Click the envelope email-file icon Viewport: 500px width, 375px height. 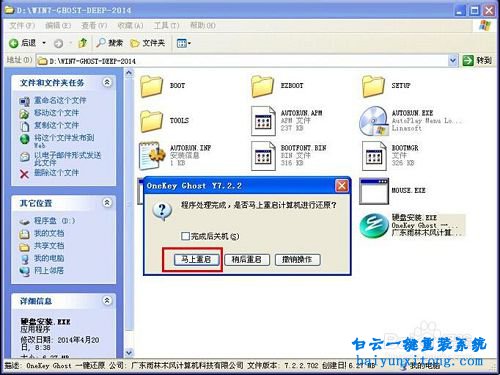coord(25,157)
